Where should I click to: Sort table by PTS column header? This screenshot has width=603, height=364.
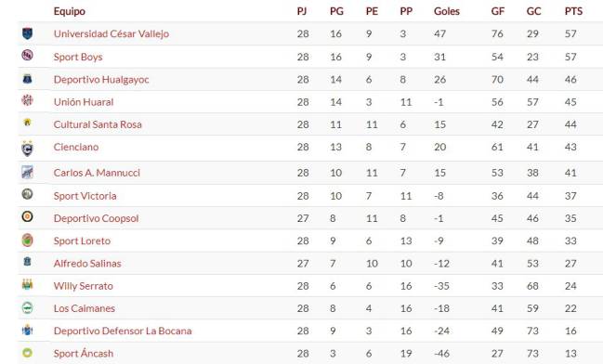[573, 11]
